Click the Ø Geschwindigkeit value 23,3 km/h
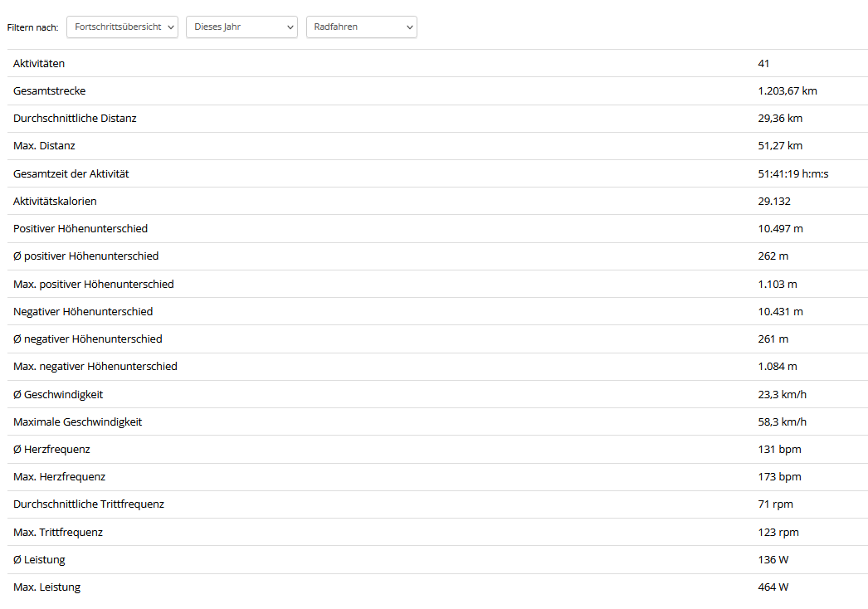This screenshot has height=609, width=868. point(782,394)
